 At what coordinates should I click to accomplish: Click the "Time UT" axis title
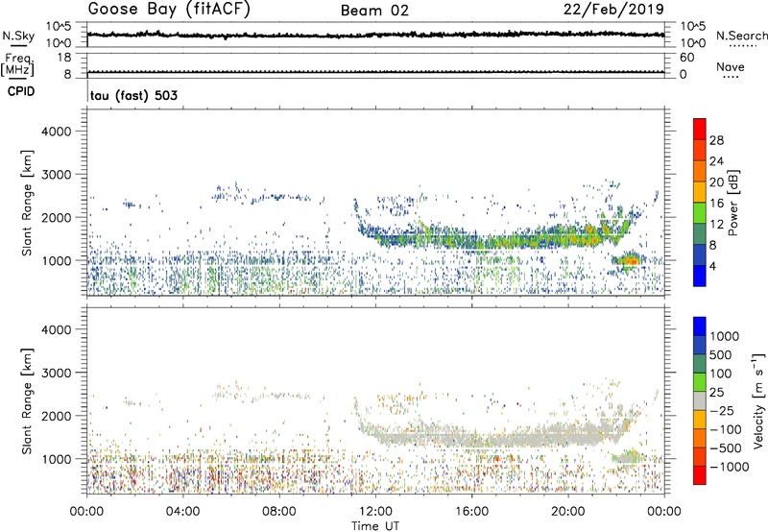point(375,526)
